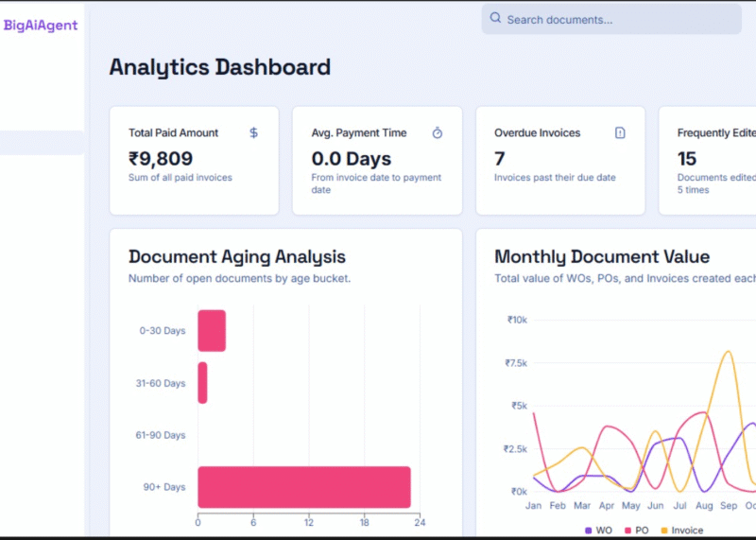
Task: Click the Document Aging Analysis title
Action: point(237,256)
